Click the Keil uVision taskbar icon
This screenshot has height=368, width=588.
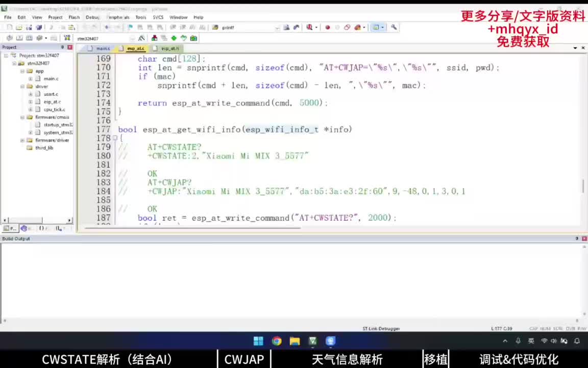[313, 341]
